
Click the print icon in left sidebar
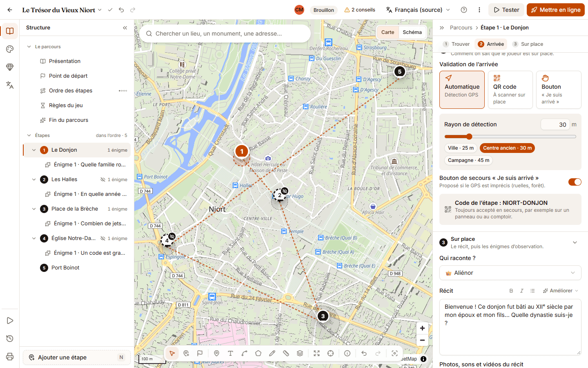pyautogui.click(x=10, y=357)
